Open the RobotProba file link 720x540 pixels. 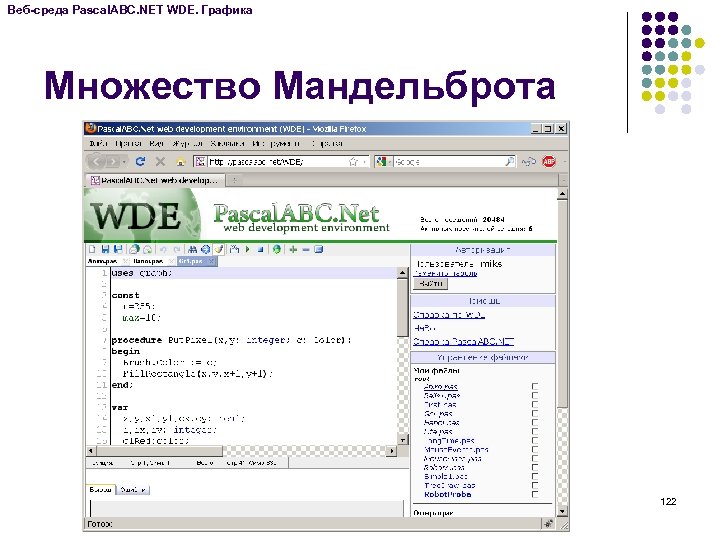click(448, 495)
